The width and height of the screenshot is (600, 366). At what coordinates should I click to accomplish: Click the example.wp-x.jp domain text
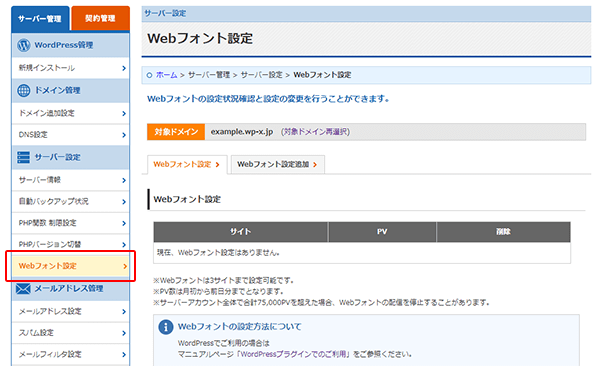point(242,132)
